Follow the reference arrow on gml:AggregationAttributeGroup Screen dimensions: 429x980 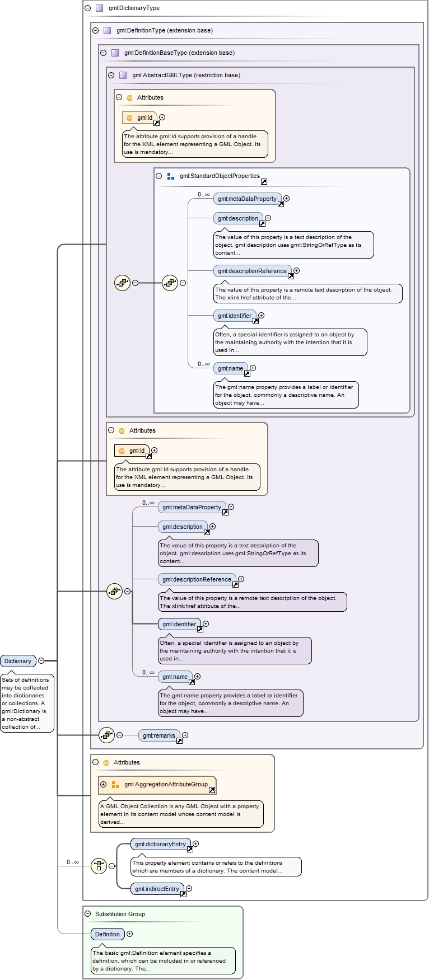point(212,790)
